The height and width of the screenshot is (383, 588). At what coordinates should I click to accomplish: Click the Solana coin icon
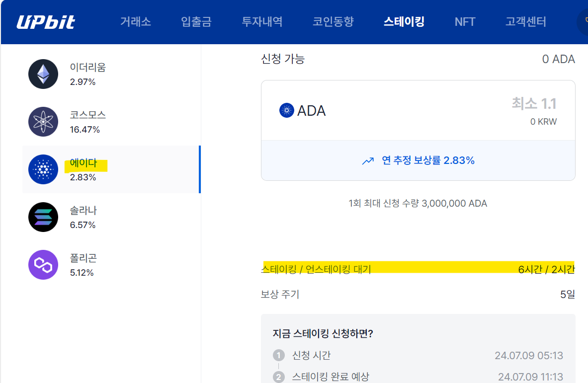point(43,217)
